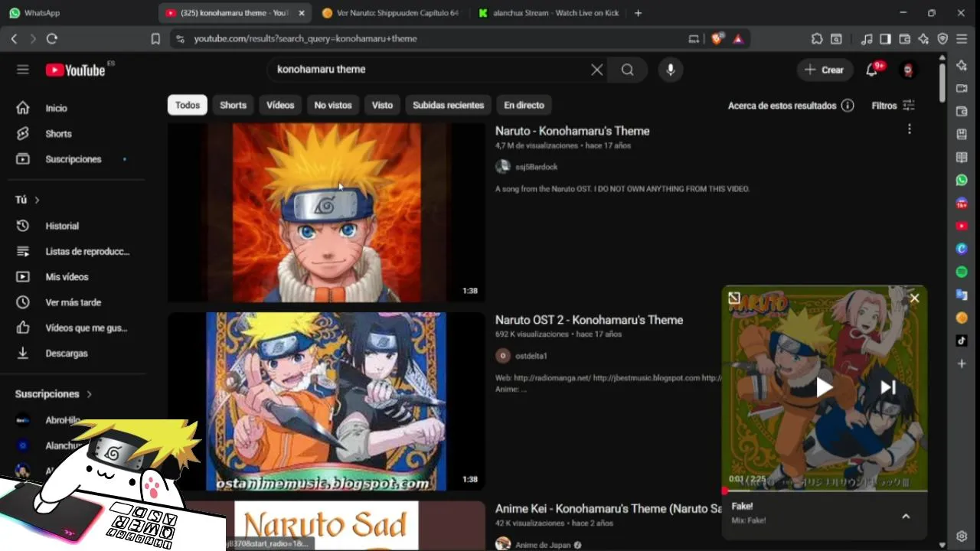
Task: Open browser extensions puzzle icon
Action: (817, 38)
